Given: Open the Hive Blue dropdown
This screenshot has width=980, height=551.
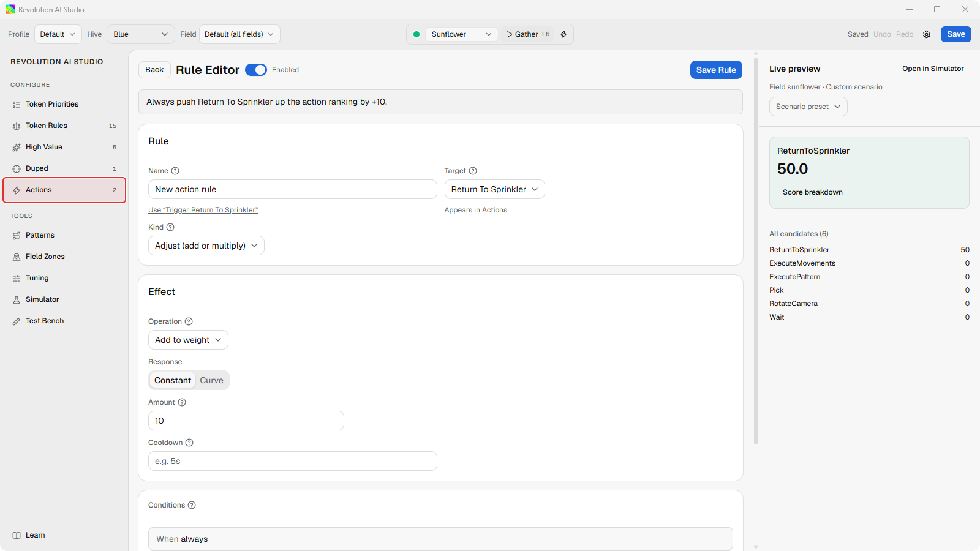Looking at the screenshot, I should tap(141, 34).
